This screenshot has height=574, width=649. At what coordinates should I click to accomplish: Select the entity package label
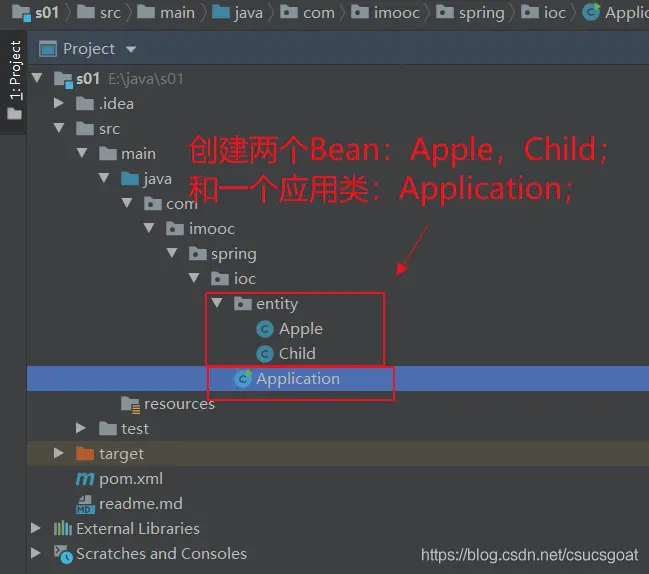tap(277, 304)
